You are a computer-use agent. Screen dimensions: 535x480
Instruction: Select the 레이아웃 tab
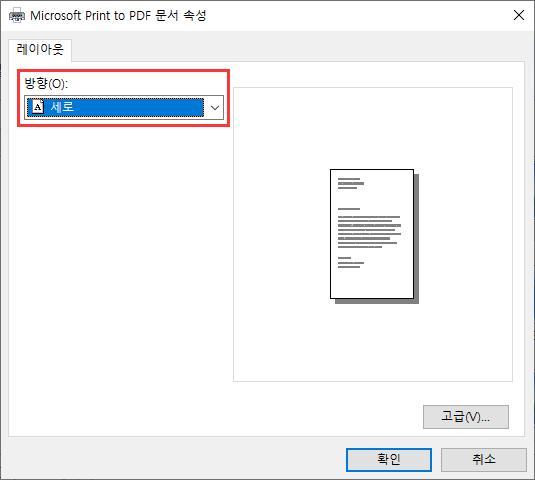click(40, 49)
